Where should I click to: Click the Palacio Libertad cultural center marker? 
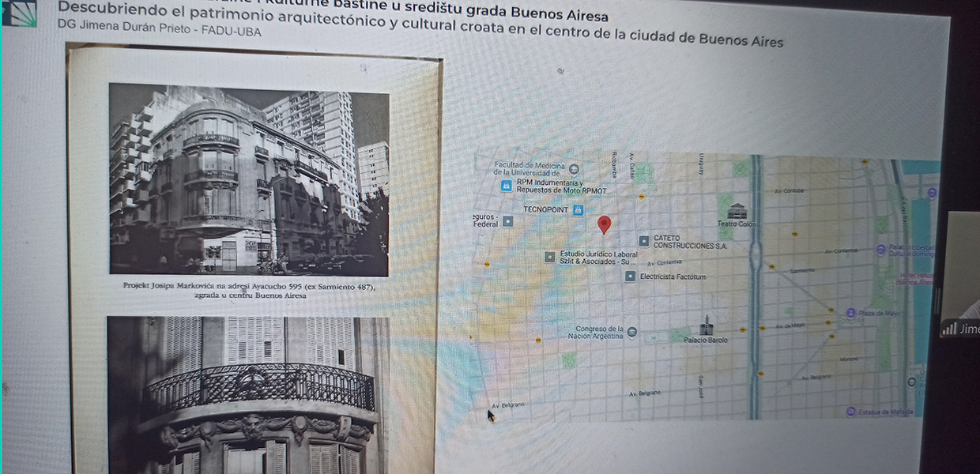click(x=881, y=250)
